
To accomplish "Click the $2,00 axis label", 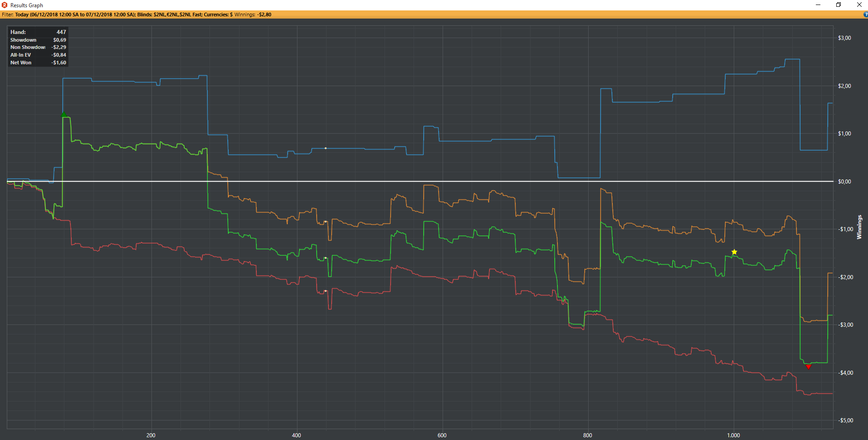I will 844,86.
